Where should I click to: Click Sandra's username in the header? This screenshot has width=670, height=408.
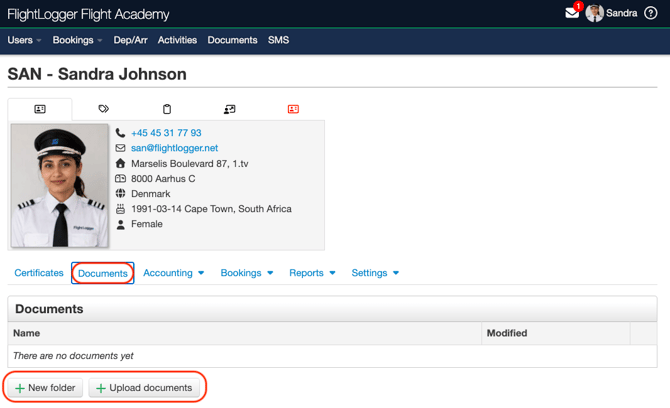[x=621, y=13]
